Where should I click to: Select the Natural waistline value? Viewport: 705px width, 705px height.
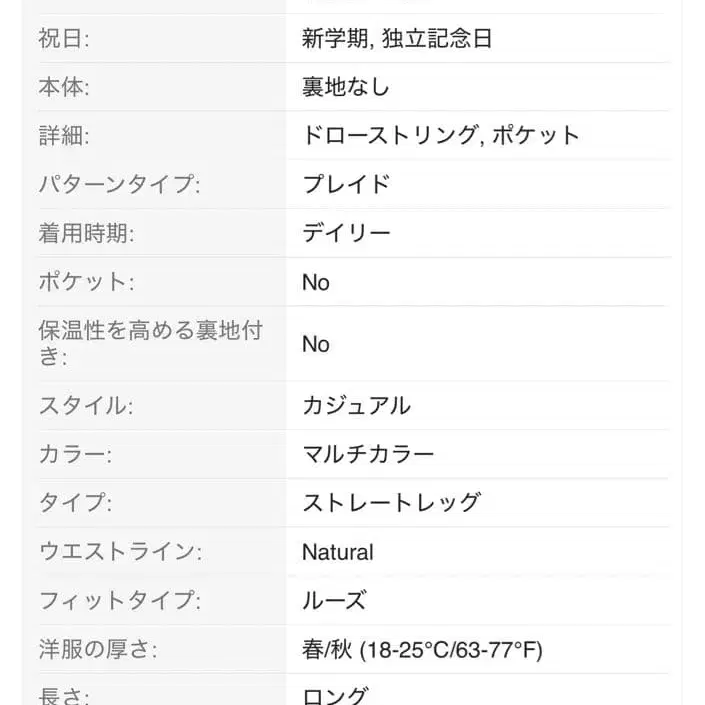pos(337,552)
